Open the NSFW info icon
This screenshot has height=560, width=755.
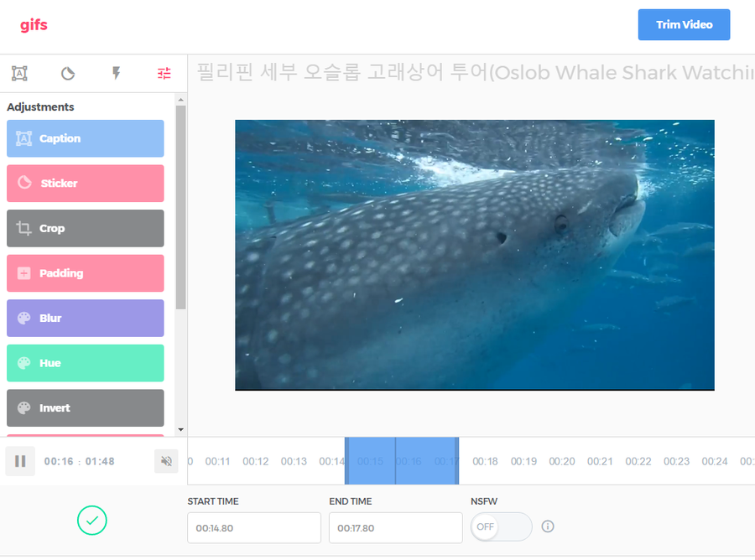pyautogui.click(x=548, y=526)
